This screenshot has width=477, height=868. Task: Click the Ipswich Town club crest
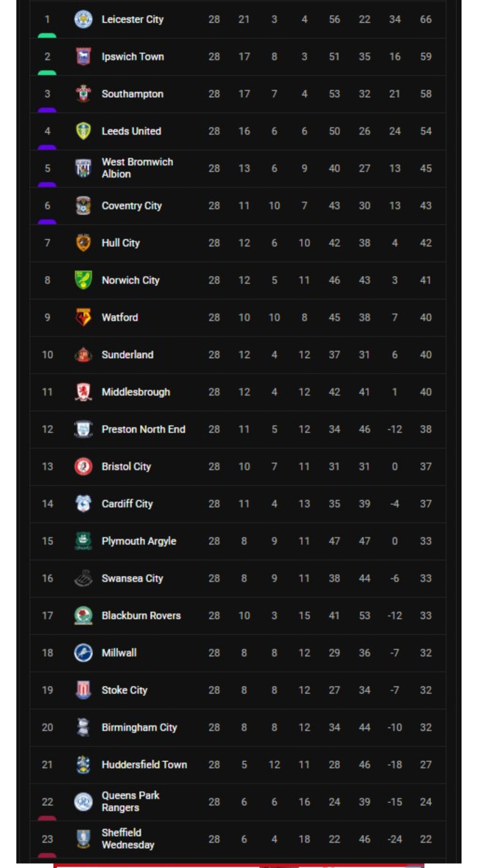(83, 56)
